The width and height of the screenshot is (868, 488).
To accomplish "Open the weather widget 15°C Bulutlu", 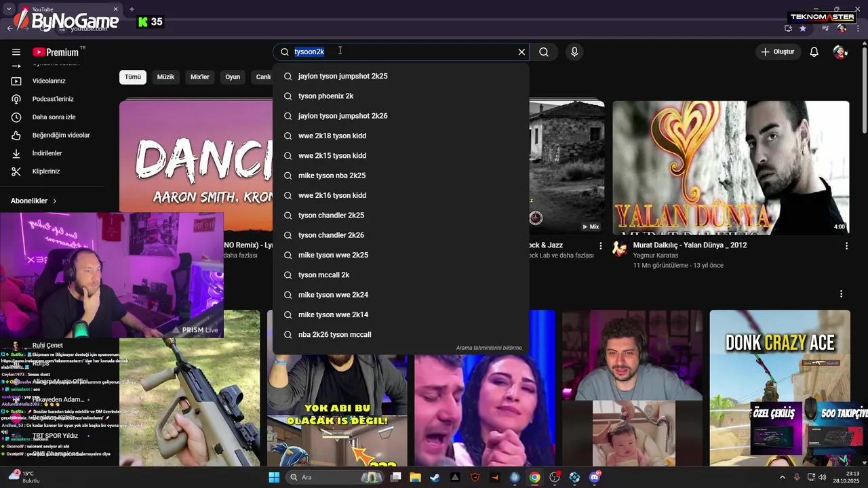I will tap(24, 477).
